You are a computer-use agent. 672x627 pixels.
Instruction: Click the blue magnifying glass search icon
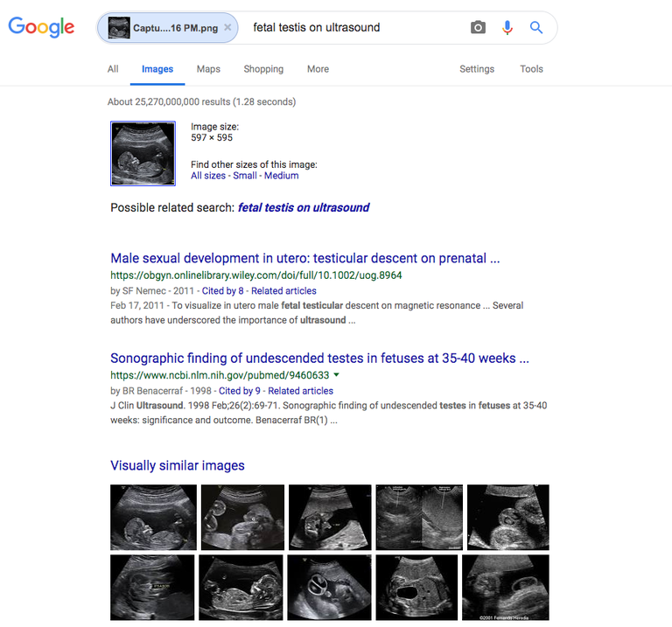[536, 28]
